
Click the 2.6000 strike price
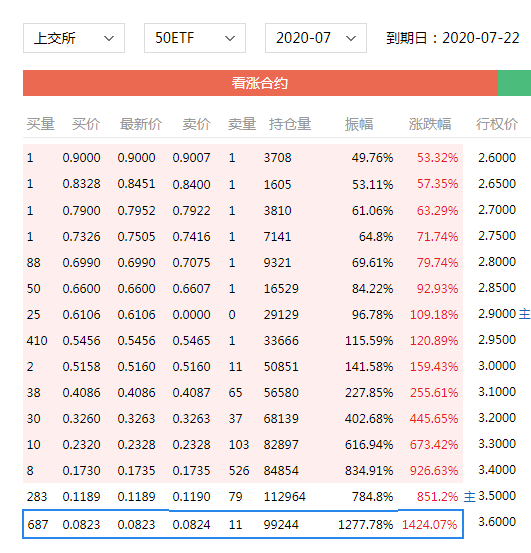pos(497,157)
